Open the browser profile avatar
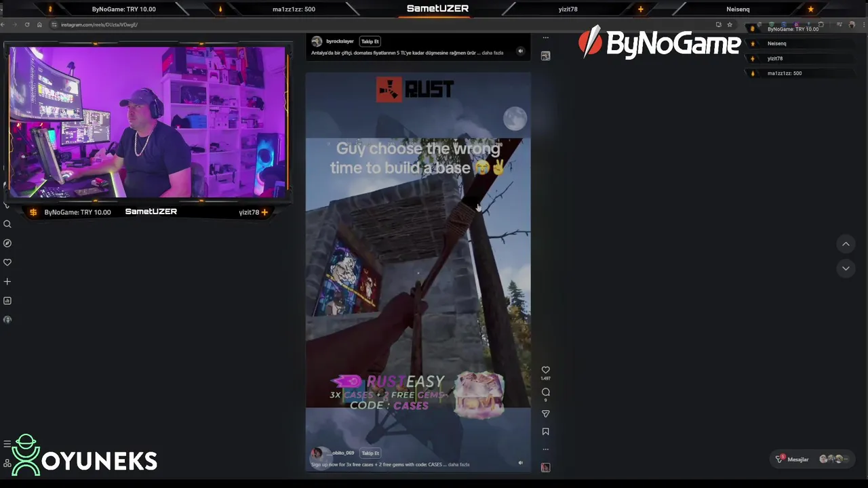Image resolution: width=868 pixels, height=488 pixels. (x=852, y=24)
